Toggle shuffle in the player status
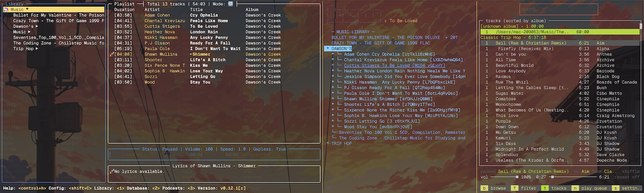The height and width of the screenshot is (193, 644). [630, 171]
